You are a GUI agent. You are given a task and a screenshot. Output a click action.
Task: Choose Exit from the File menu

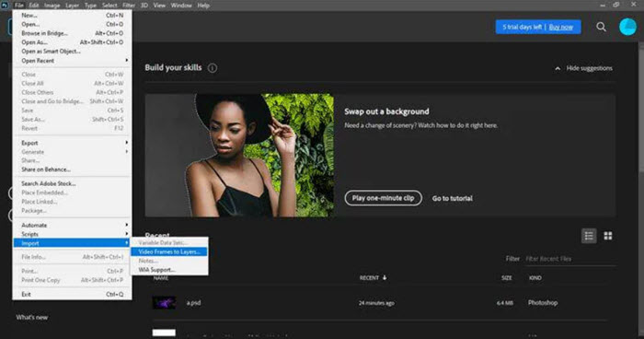click(x=72, y=294)
